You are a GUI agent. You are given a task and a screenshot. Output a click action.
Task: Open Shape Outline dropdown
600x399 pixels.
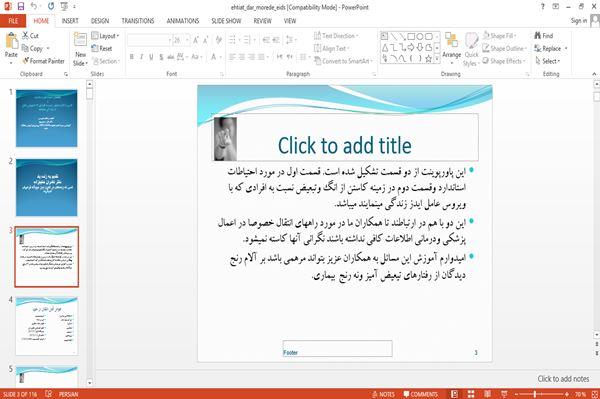[505, 48]
